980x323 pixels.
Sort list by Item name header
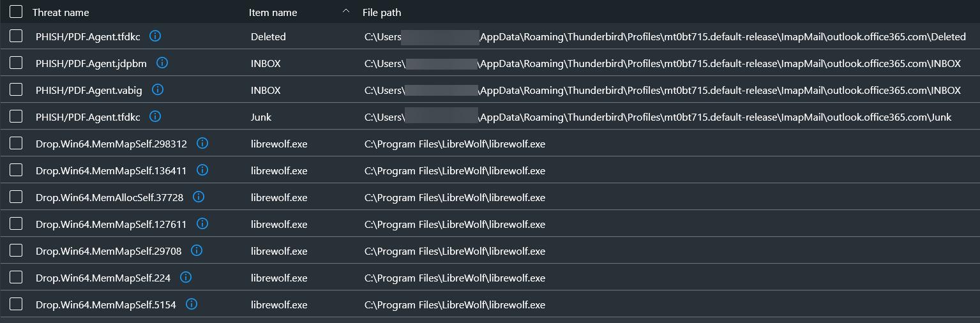(273, 13)
